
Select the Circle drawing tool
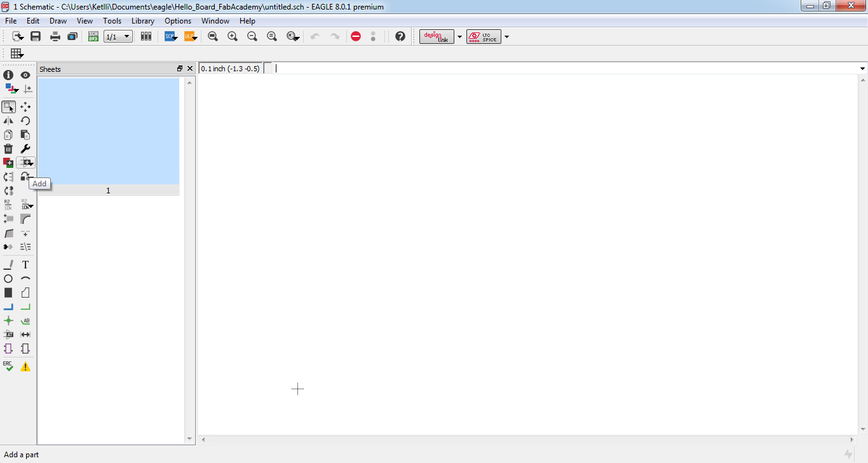click(x=8, y=279)
